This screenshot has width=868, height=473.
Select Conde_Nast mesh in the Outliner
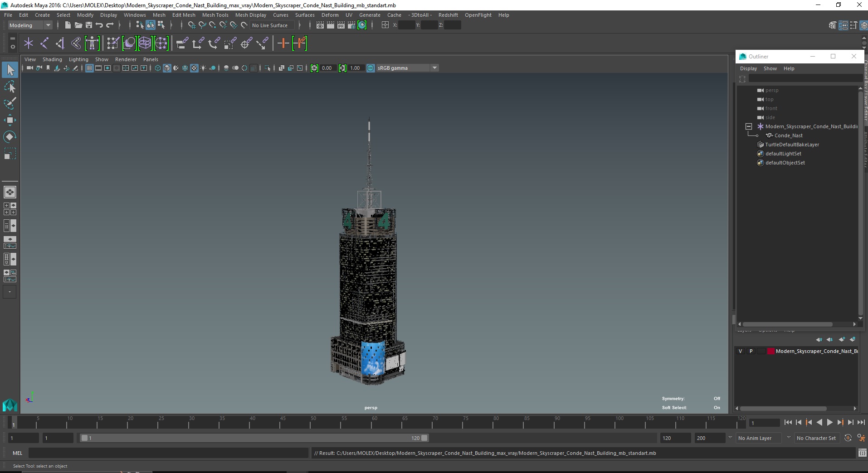tap(788, 135)
